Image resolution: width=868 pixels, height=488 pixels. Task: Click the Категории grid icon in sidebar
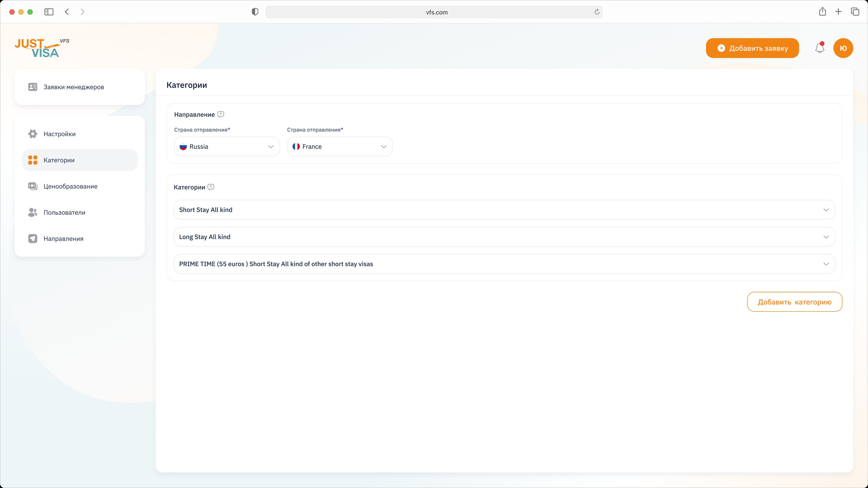click(33, 160)
